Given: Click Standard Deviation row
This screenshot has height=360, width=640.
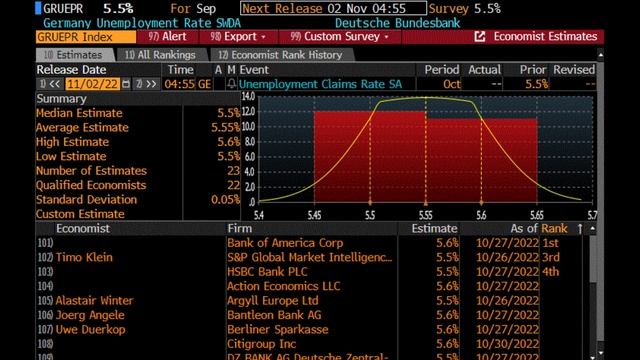Looking at the screenshot, I should [x=138, y=200].
